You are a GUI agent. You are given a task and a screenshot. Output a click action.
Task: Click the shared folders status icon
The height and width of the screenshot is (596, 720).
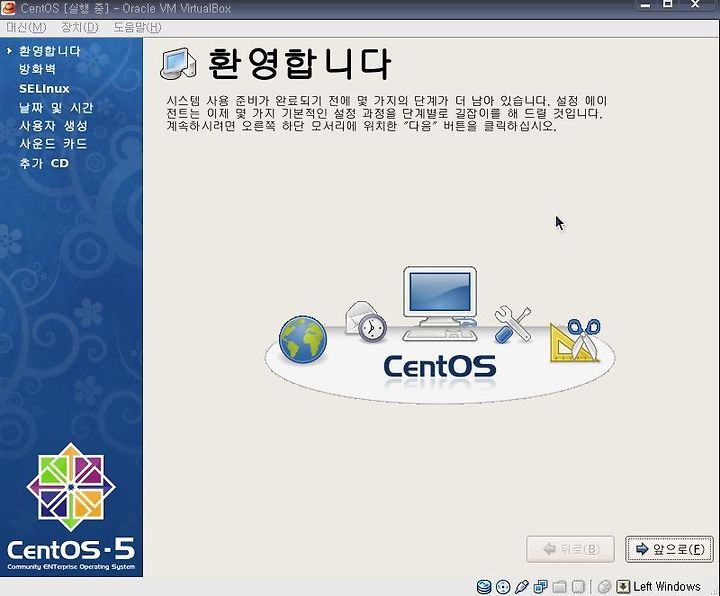pyautogui.click(x=559, y=586)
